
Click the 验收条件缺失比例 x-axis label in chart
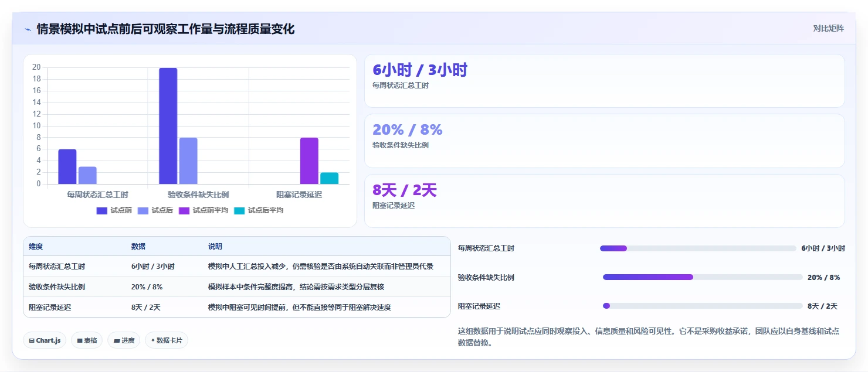coord(198,194)
